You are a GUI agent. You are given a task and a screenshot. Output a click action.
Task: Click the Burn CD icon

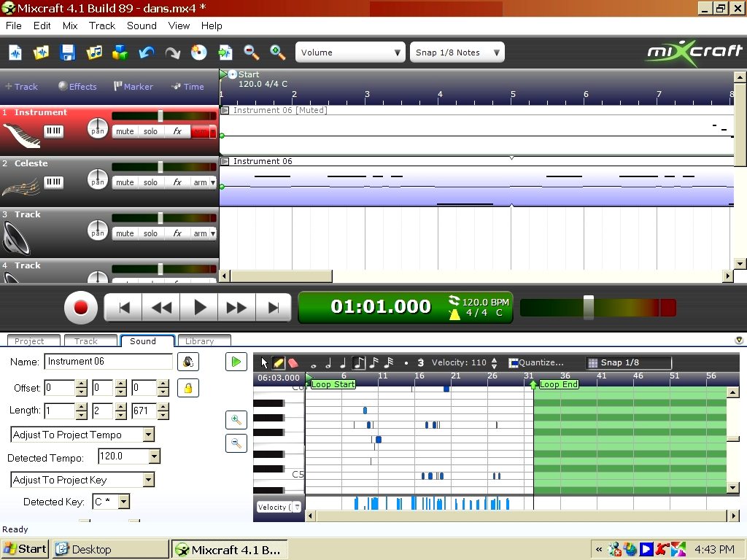coord(198,52)
